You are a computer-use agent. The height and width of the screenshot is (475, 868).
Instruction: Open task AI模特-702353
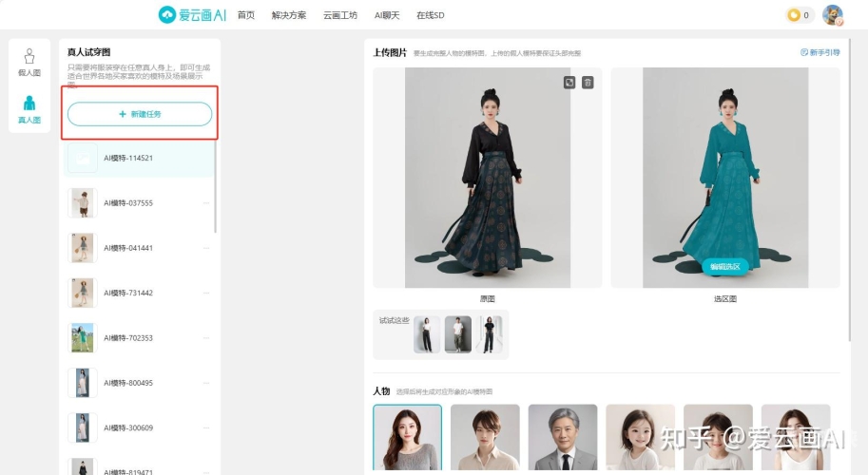[139, 338]
